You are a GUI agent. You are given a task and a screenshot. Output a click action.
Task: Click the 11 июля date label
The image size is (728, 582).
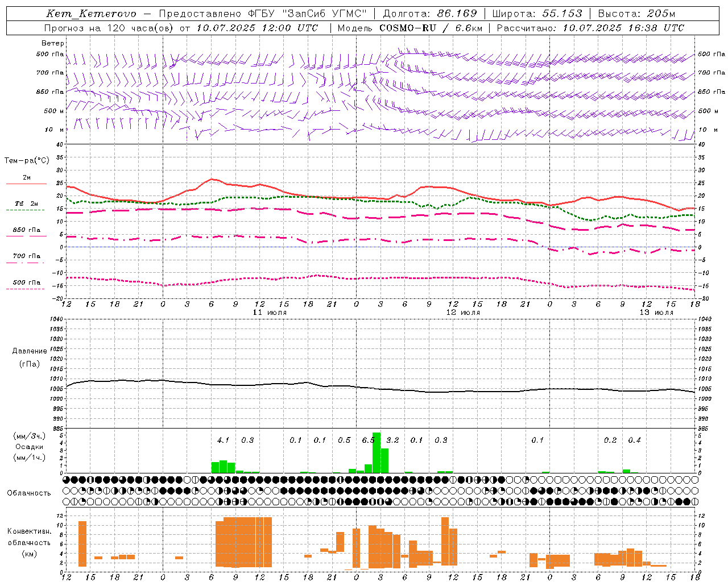(270, 313)
